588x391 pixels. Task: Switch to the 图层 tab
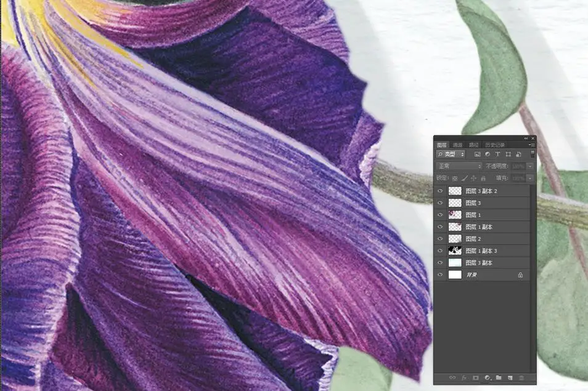(x=442, y=145)
